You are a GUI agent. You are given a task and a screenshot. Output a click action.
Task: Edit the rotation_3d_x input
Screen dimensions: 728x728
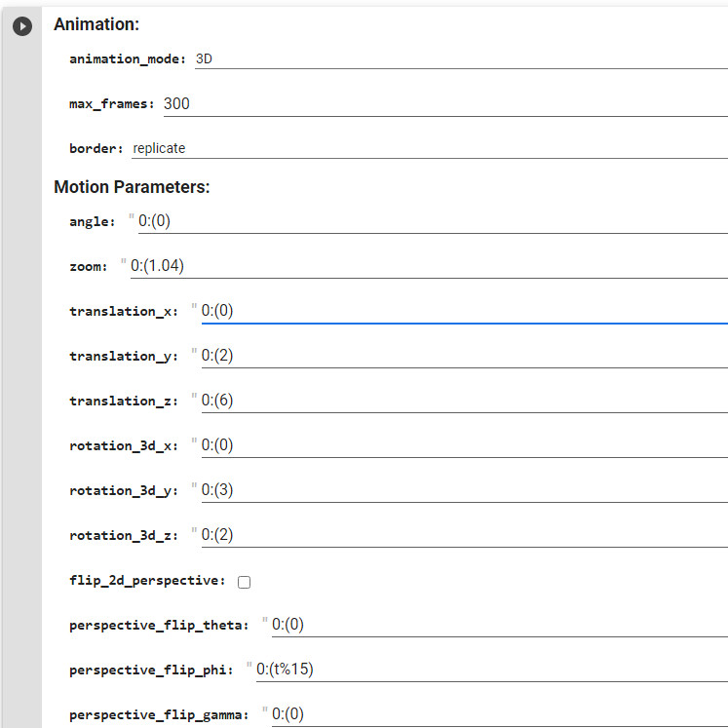[x=464, y=445]
